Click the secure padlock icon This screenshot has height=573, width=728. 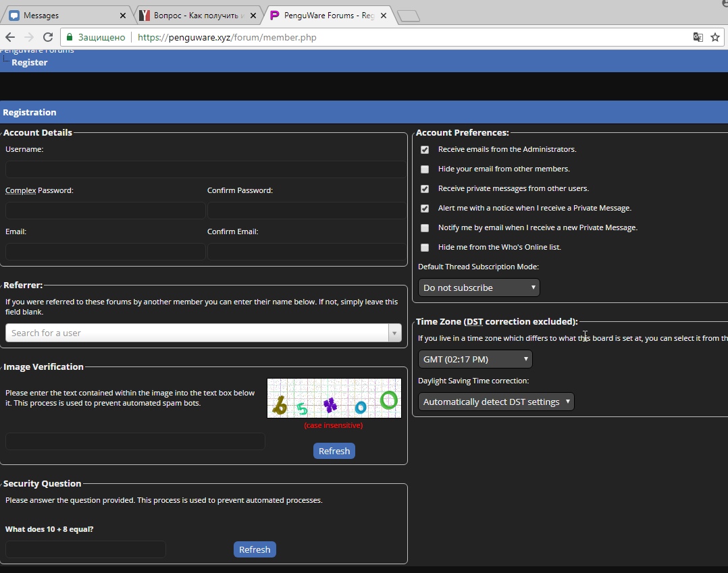coord(69,37)
